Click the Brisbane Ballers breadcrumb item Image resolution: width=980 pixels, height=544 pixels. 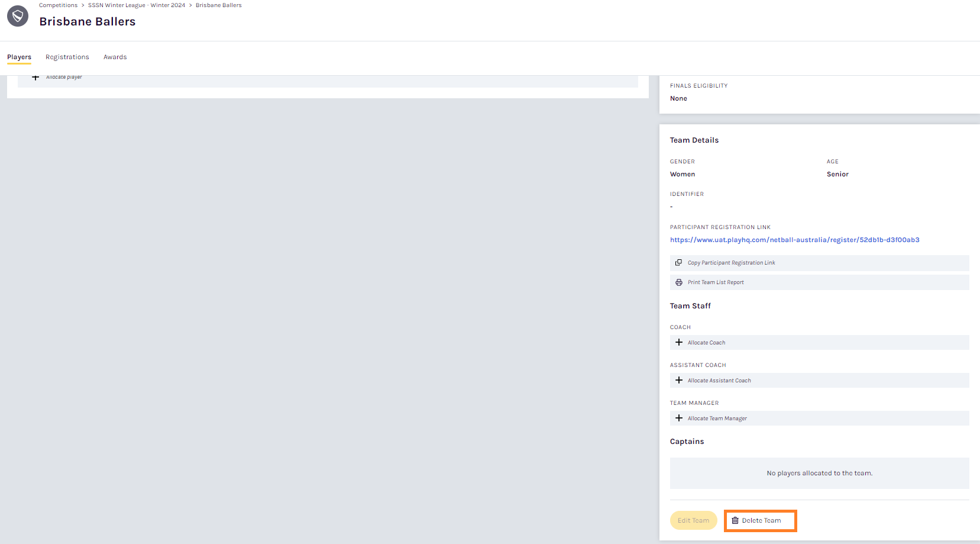218,5
